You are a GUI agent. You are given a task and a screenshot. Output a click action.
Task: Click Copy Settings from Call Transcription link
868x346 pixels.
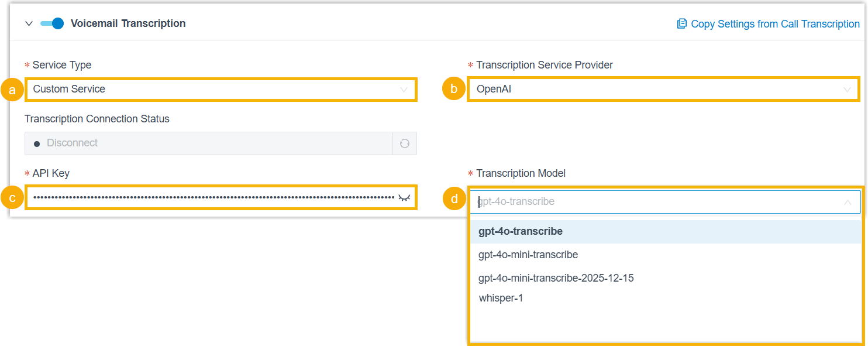775,24
